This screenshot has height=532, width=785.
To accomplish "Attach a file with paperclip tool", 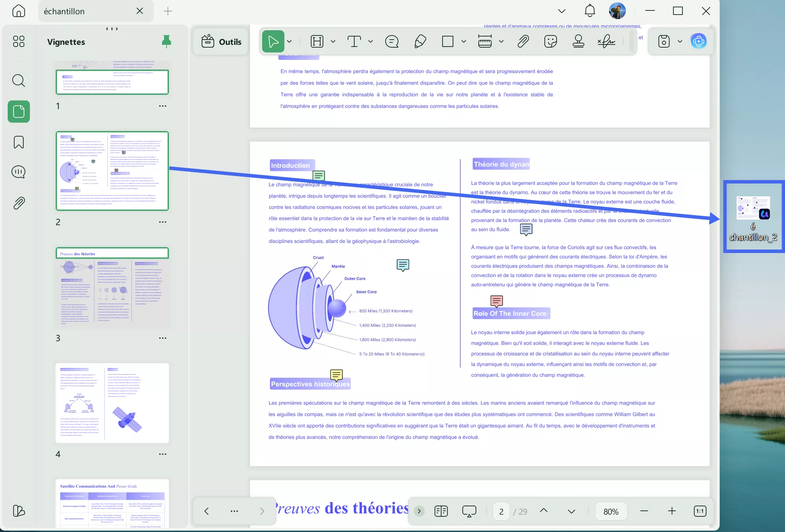I will [x=523, y=41].
